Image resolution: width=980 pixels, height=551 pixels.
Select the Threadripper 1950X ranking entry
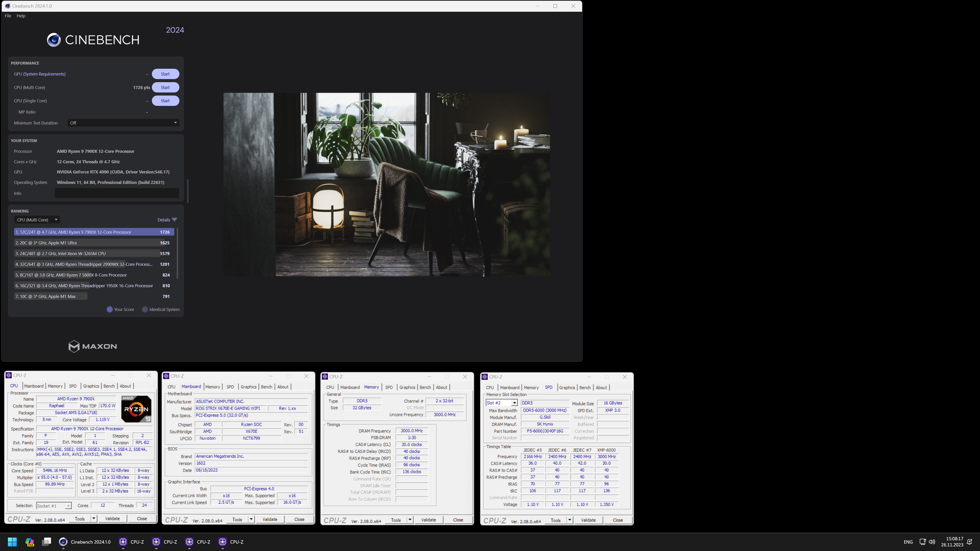pyautogui.click(x=94, y=286)
